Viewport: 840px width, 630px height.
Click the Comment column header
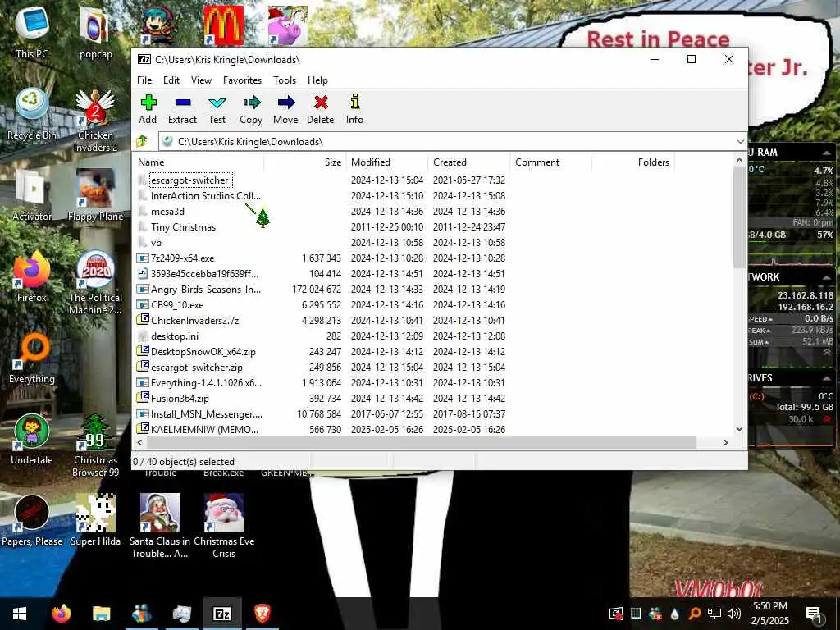tap(551, 162)
